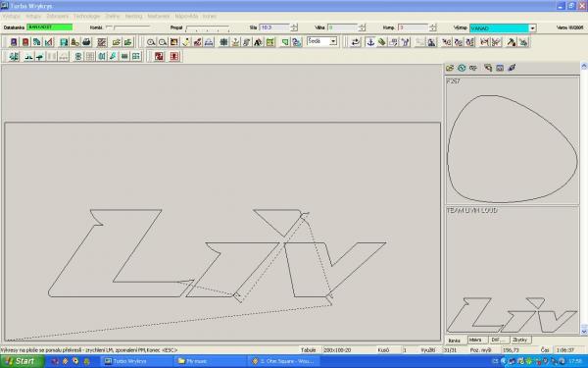The height and width of the screenshot is (368, 588).
Task: Click the floppy disk save icon
Action: (x=64, y=42)
